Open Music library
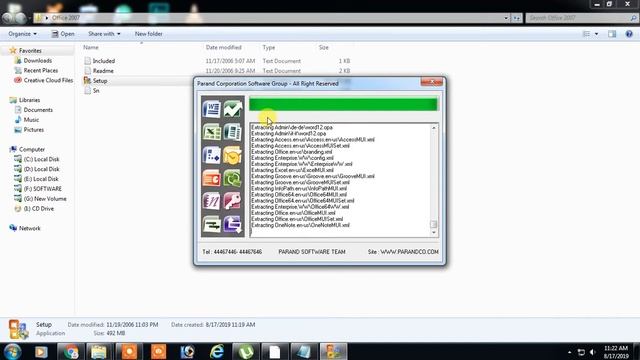 pos(27,120)
